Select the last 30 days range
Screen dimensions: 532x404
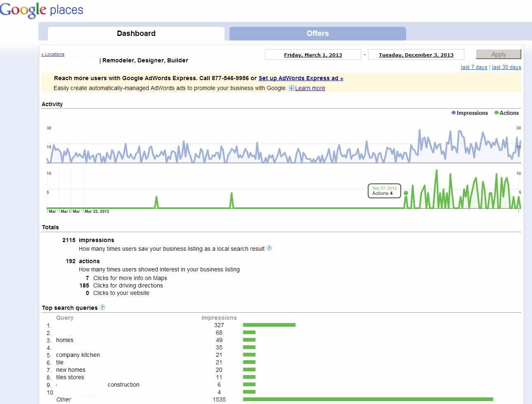506,67
